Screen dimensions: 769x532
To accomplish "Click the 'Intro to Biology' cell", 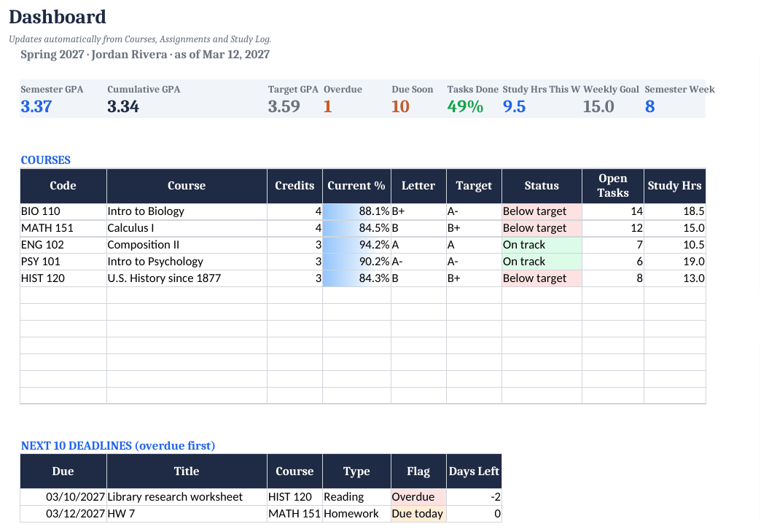I will point(187,211).
